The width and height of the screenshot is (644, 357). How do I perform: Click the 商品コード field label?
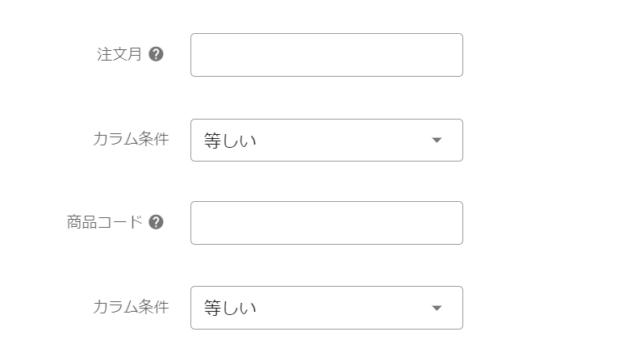tap(105, 222)
